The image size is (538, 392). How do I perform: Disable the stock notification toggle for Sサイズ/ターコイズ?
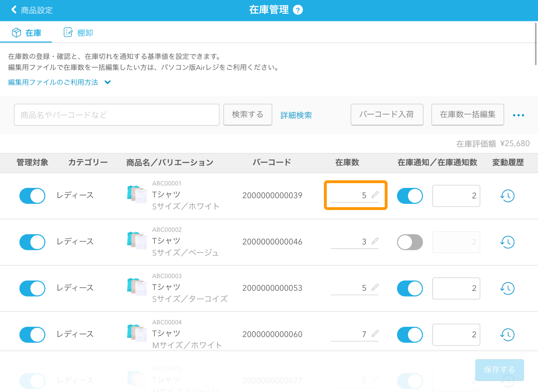(x=410, y=288)
